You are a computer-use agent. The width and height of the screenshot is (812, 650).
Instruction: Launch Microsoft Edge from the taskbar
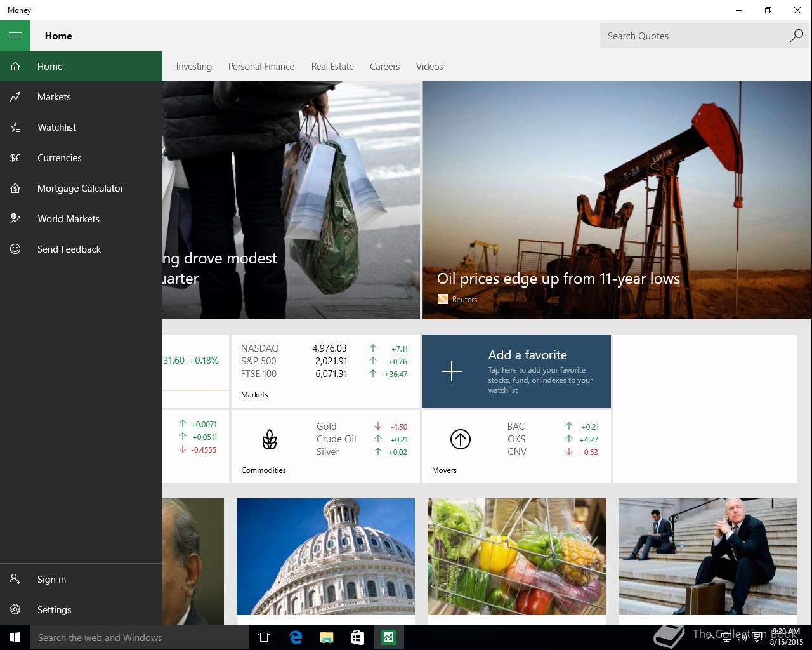coord(295,637)
